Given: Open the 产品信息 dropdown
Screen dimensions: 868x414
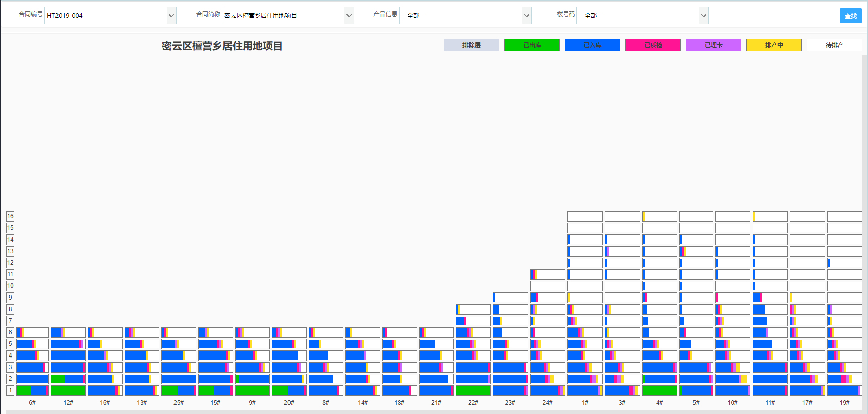Looking at the screenshot, I should coord(465,16).
